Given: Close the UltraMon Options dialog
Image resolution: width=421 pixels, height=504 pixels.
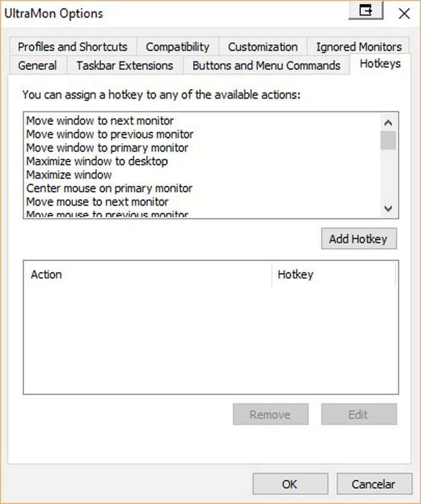Looking at the screenshot, I should point(404,13).
